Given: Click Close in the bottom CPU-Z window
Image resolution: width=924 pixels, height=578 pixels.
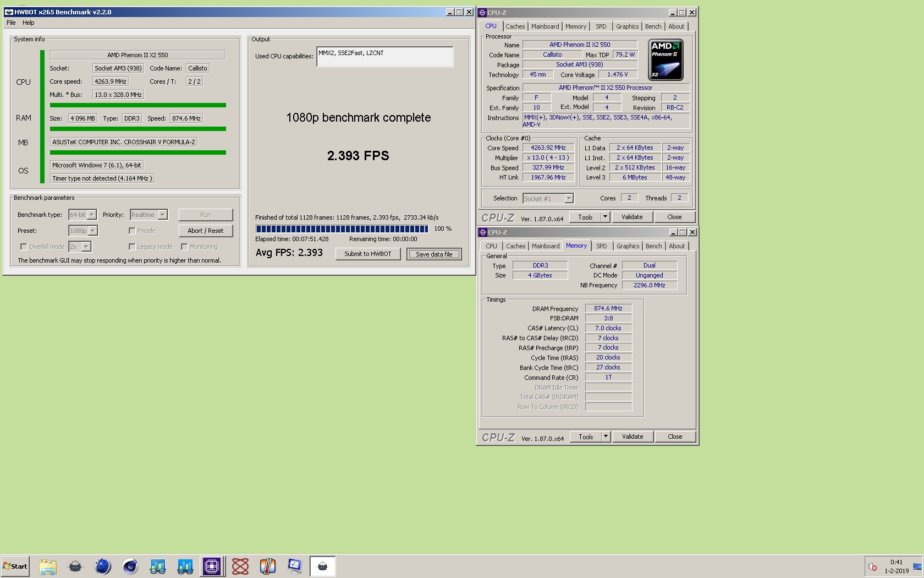Looking at the screenshot, I should 675,437.
